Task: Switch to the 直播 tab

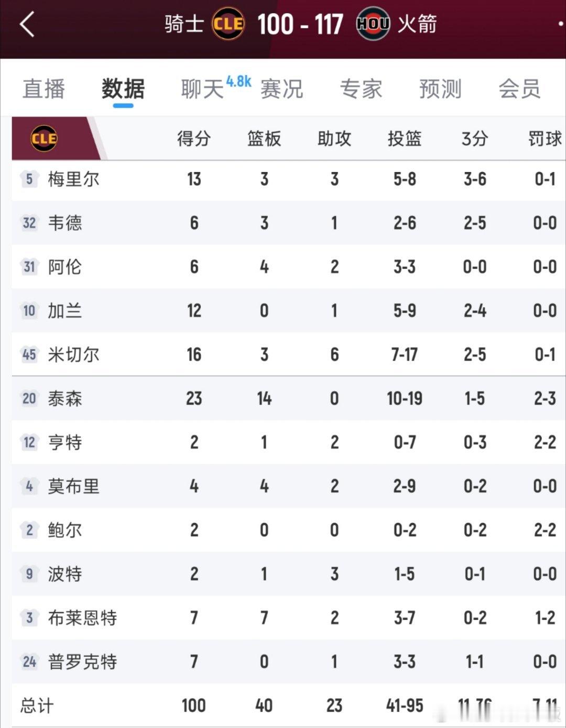Action: click(44, 89)
